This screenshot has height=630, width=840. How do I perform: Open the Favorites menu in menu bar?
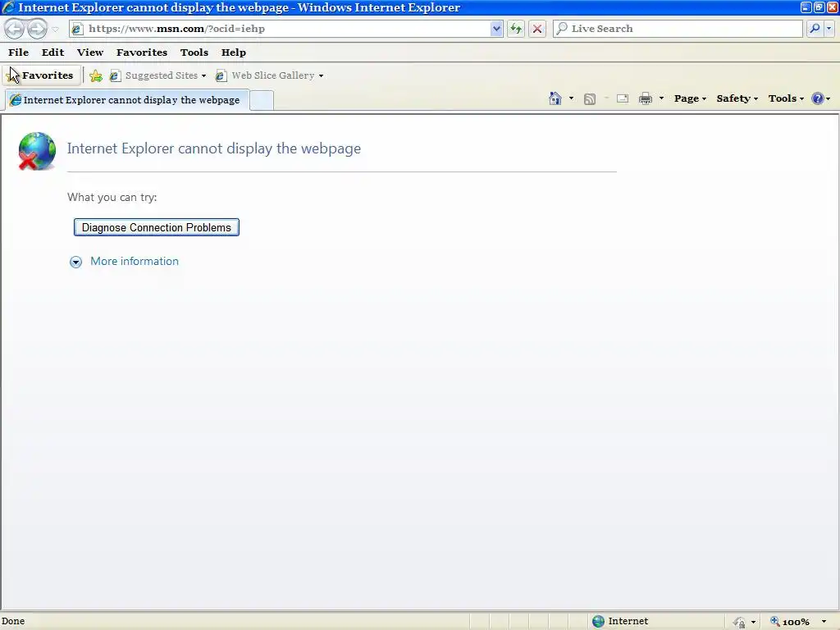coord(142,52)
